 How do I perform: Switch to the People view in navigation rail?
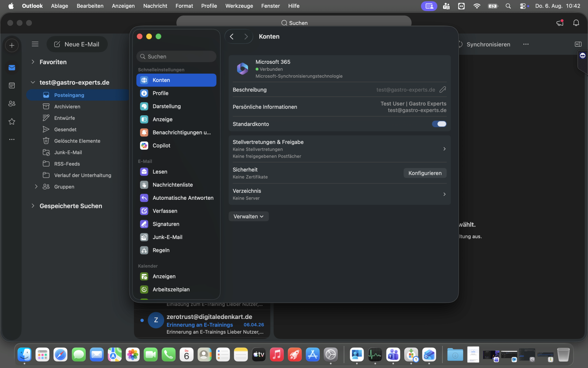tap(12, 103)
